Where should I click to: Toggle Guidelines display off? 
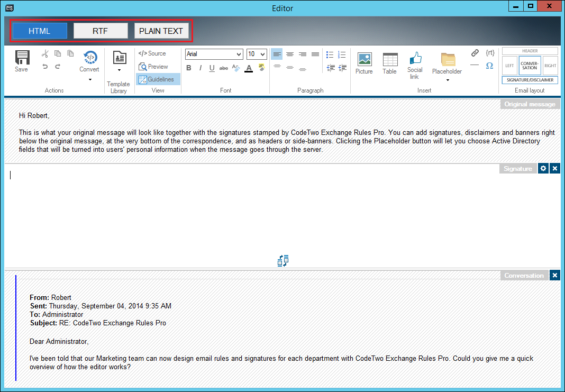pyautogui.click(x=158, y=79)
